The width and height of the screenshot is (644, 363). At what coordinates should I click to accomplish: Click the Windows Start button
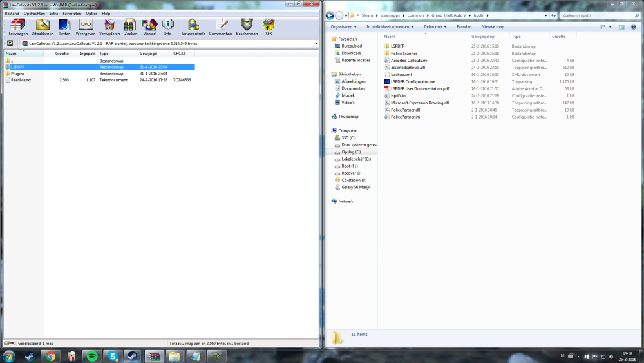click(9, 357)
